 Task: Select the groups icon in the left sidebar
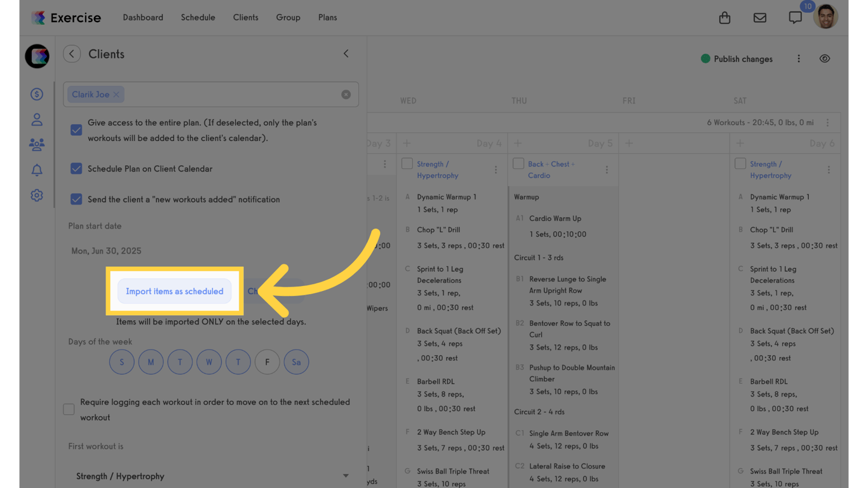[x=37, y=144]
